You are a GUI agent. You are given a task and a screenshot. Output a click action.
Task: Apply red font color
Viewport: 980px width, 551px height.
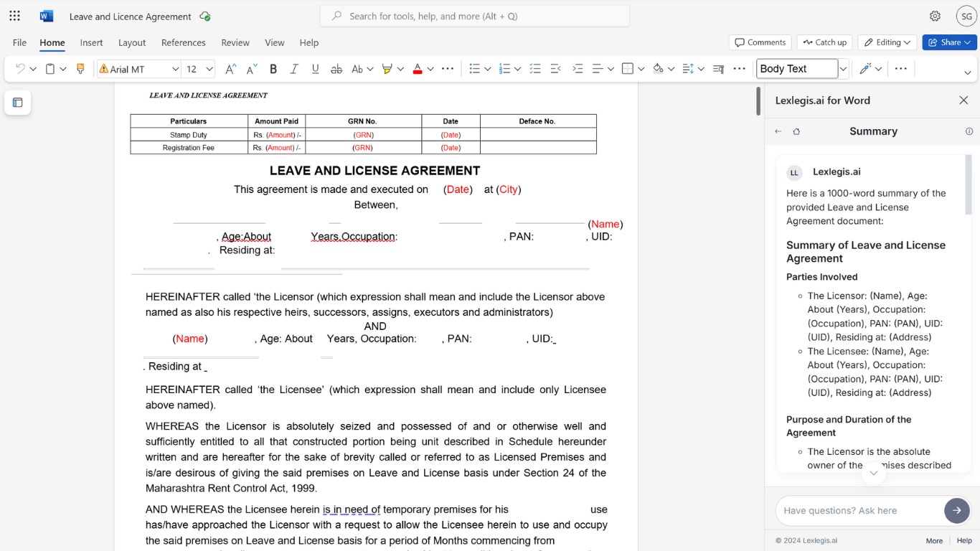point(418,69)
